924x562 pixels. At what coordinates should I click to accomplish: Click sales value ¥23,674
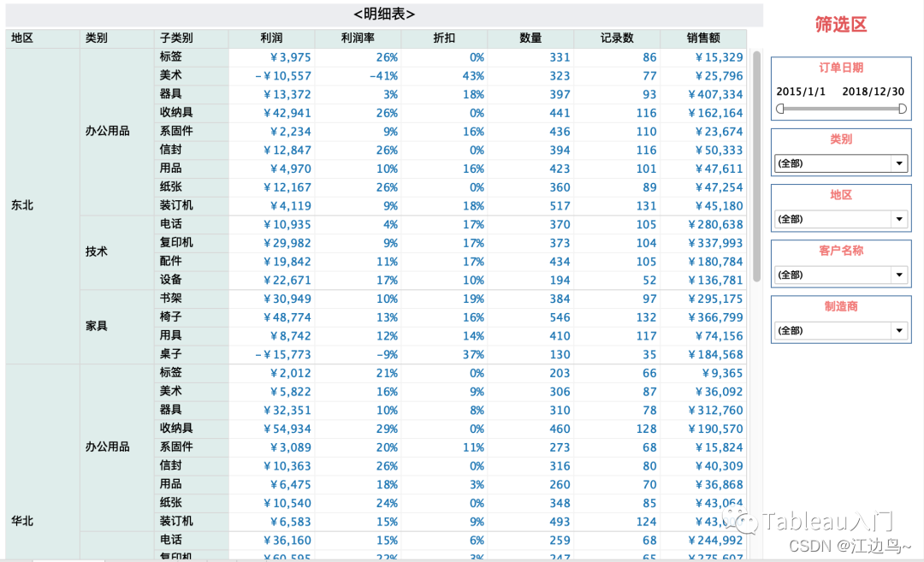click(x=719, y=132)
